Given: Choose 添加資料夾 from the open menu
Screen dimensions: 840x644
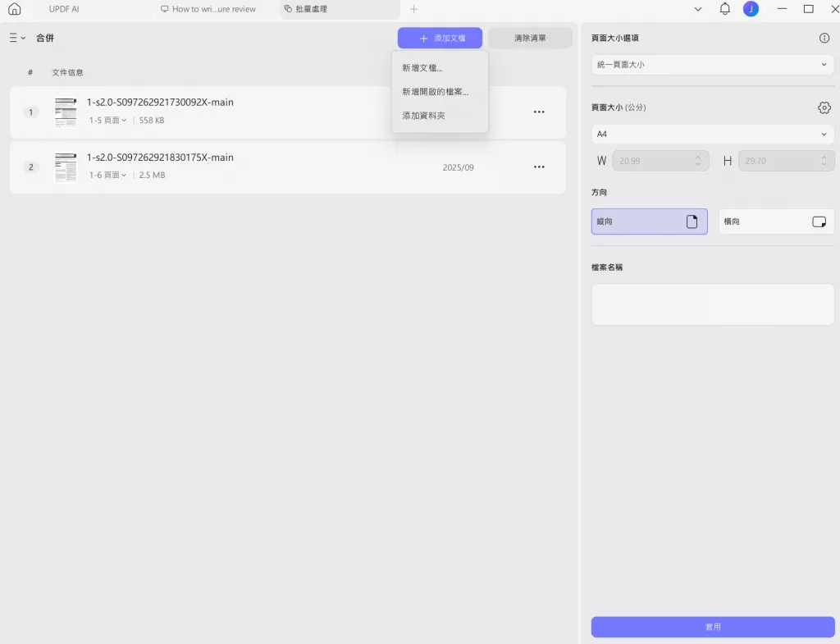Looking at the screenshot, I should coord(424,115).
